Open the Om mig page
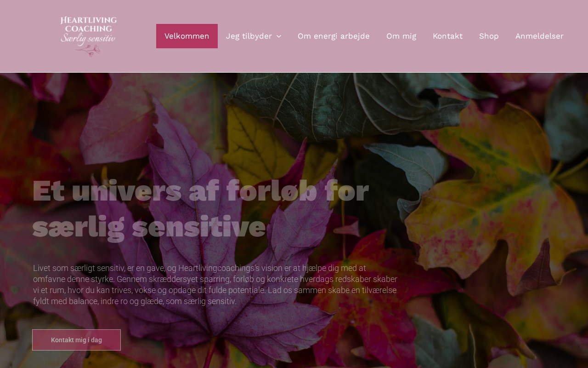 (x=401, y=36)
